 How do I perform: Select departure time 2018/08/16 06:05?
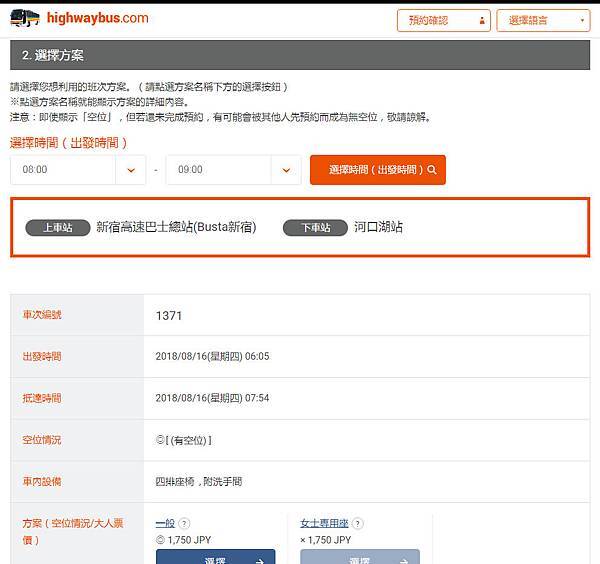click(212, 357)
